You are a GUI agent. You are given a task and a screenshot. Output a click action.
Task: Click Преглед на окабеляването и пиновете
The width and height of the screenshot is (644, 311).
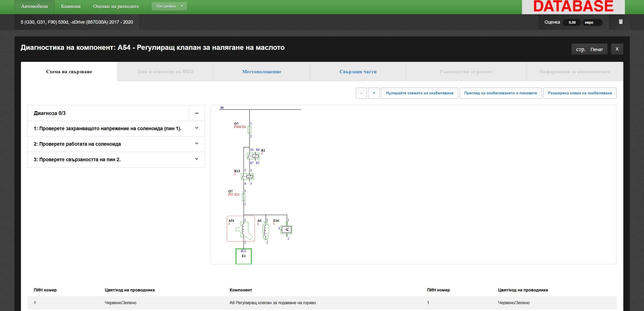click(500, 93)
